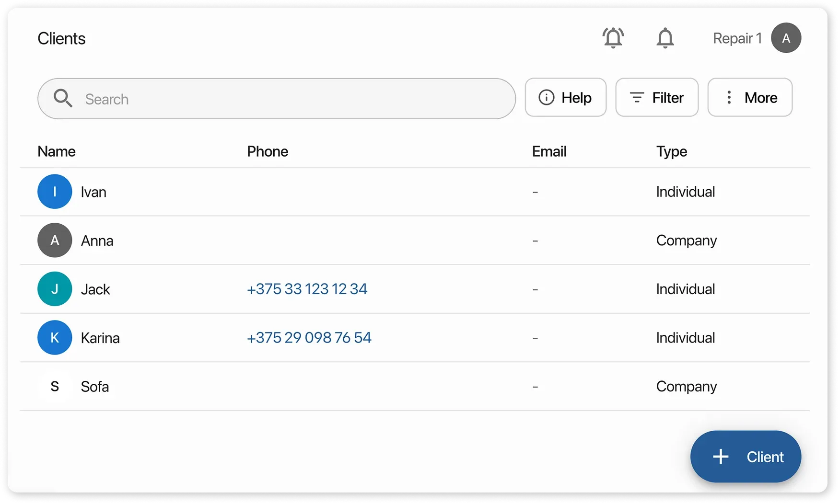This screenshot has height=504, width=839.
Task: Expand the More menu
Action: (749, 98)
